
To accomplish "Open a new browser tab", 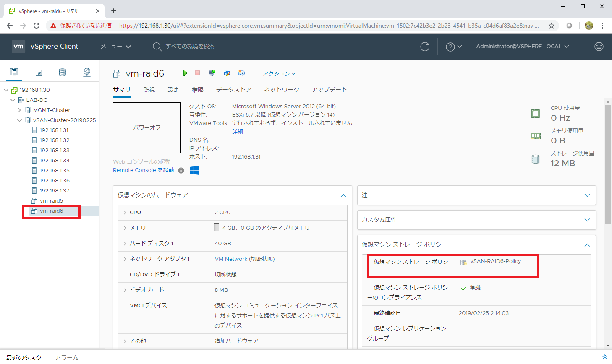I will pos(114,11).
